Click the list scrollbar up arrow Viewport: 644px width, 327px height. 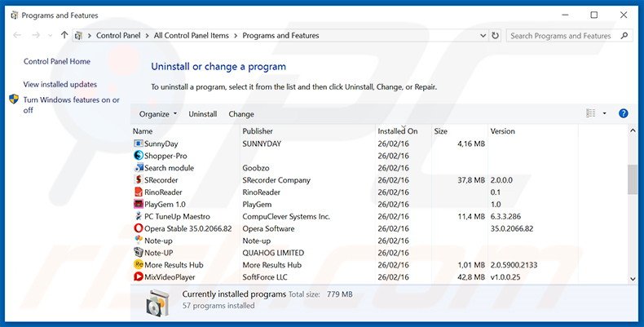633,130
